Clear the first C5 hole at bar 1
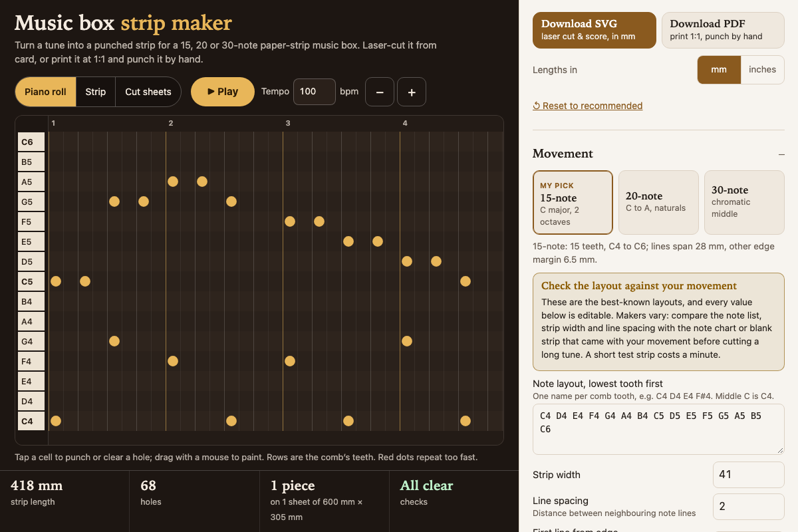This screenshot has width=798, height=532. (56, 281)
